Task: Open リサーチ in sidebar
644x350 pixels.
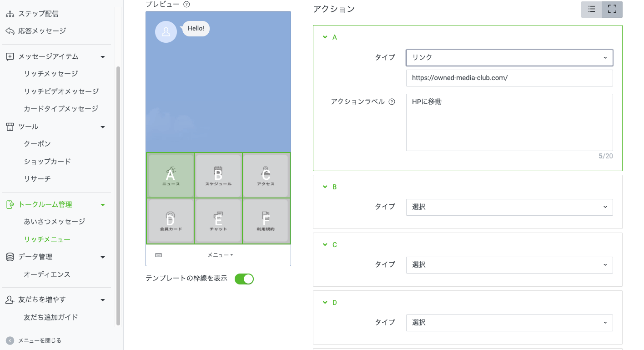Action: pos(37,179)
